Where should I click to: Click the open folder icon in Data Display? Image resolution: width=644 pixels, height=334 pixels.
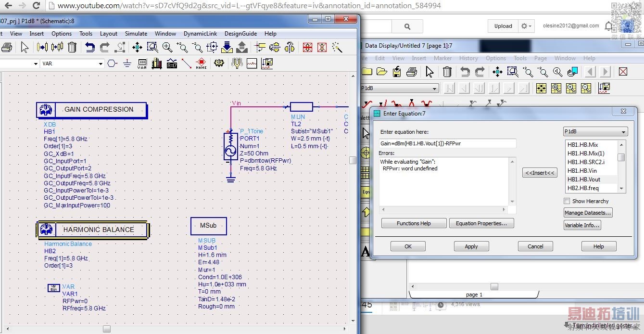click(x=382, y=72)
